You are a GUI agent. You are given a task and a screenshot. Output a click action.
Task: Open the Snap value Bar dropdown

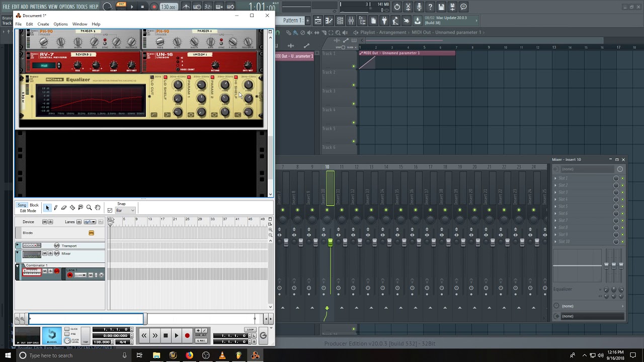[125, 210]
